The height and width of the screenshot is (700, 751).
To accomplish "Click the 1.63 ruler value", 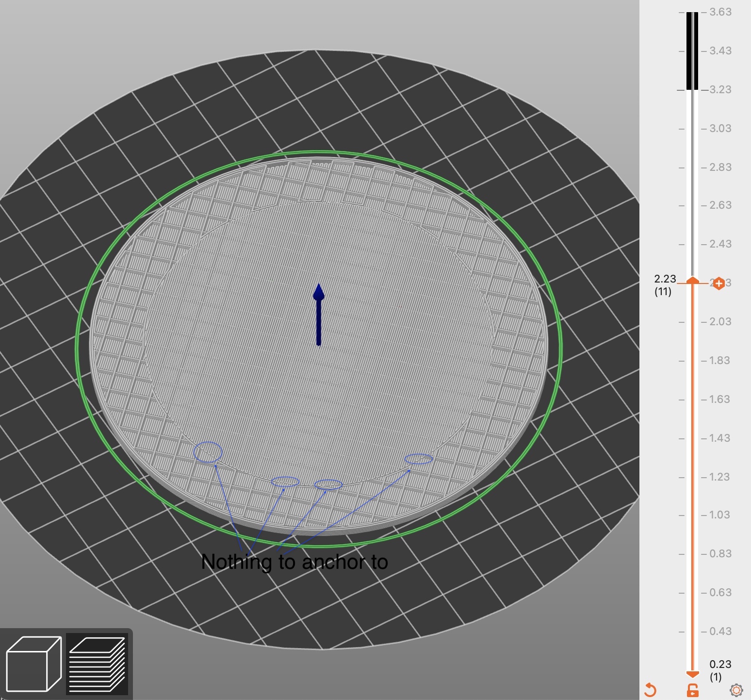I will [719, 400].
